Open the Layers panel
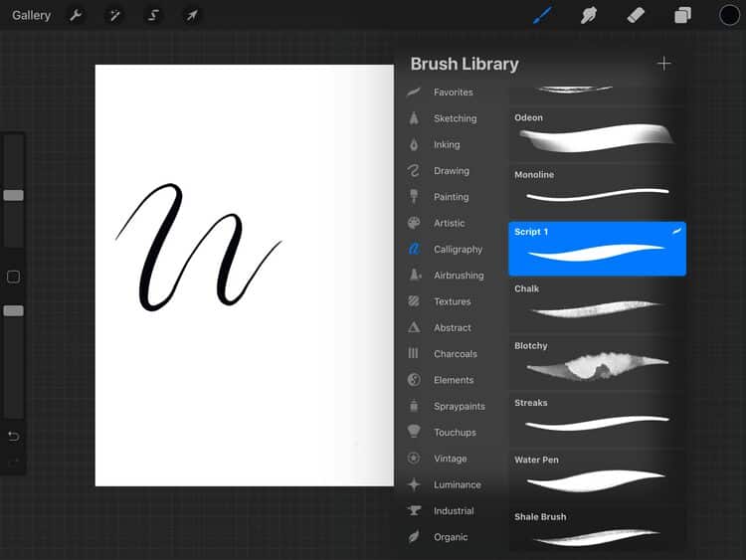The height and width of the screenshot is (560, 746). [683, 15]
